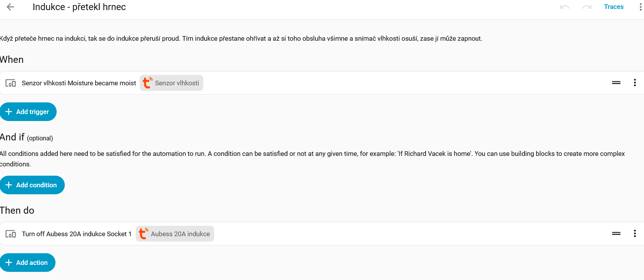Click the undo icon in header
This screenshot has height=280, width=644.
[x=564, y=7]
